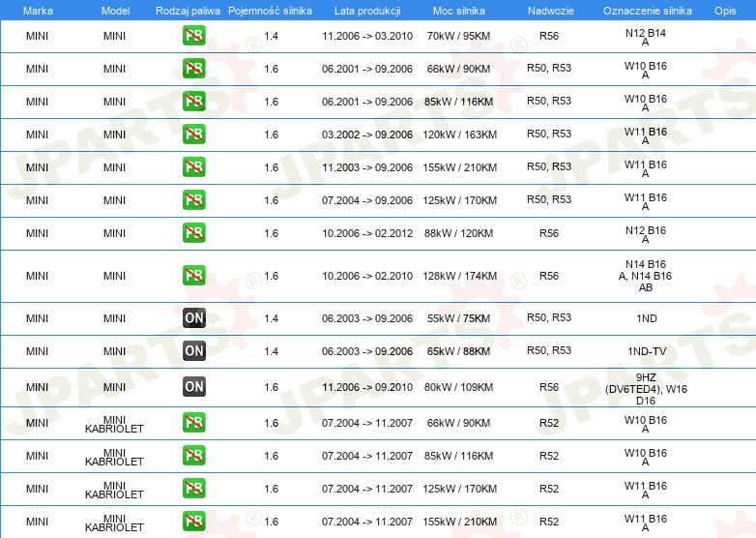Select the engine code N12 B14 A

[x=646, y=37]
